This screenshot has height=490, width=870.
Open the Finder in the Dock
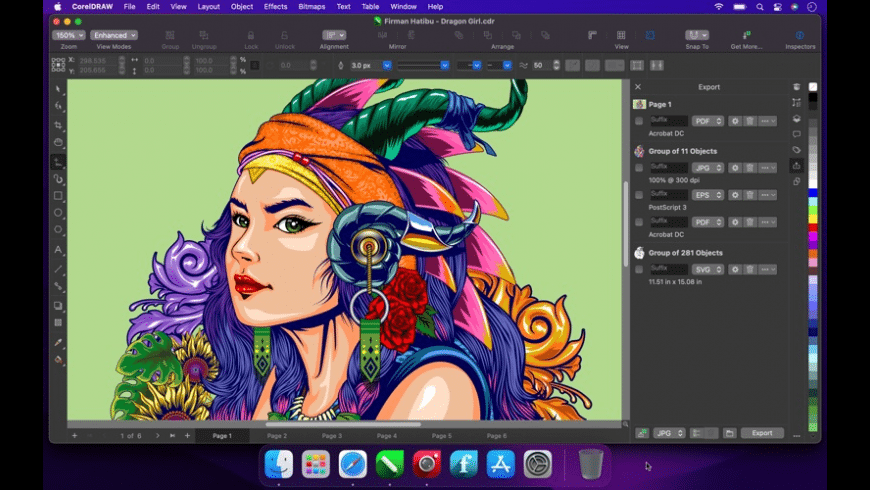(279, 464)
